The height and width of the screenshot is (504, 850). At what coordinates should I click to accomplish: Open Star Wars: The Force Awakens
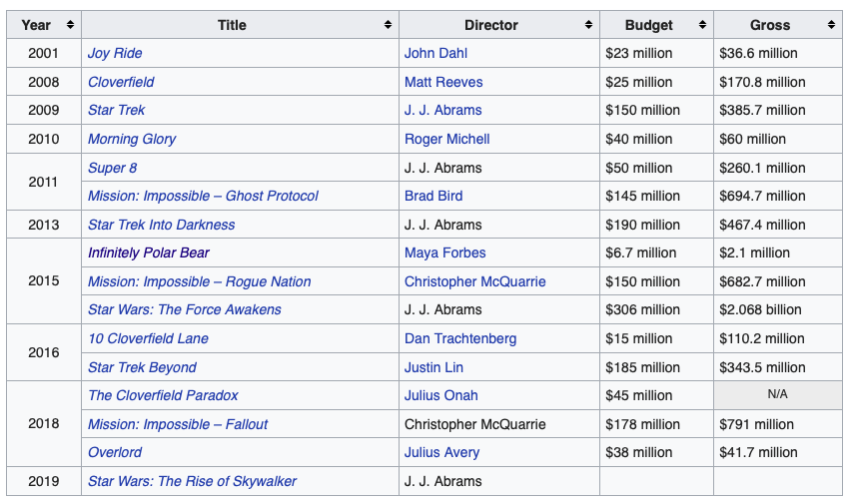pos(185,309)
